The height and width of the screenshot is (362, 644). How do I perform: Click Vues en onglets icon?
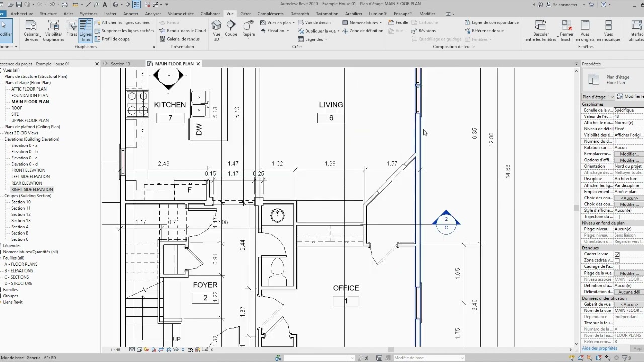(585, 26)
